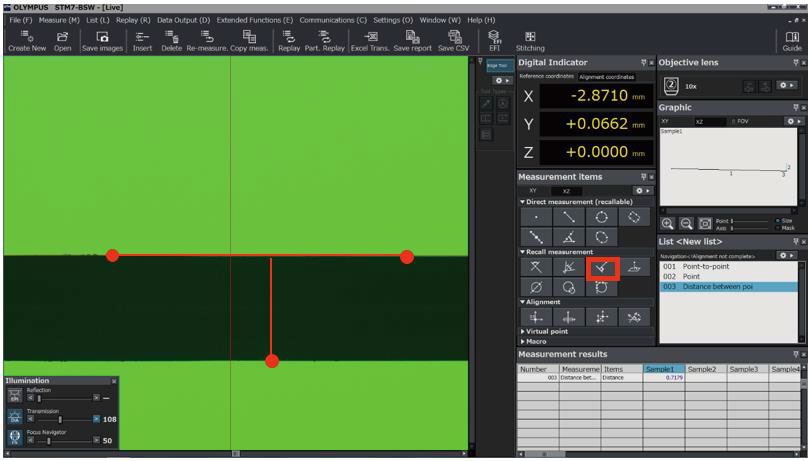Click Save images in the toolbar
The height and width of the screenshot is (461, 811).
pyautogui.click(x=102, y=40)
